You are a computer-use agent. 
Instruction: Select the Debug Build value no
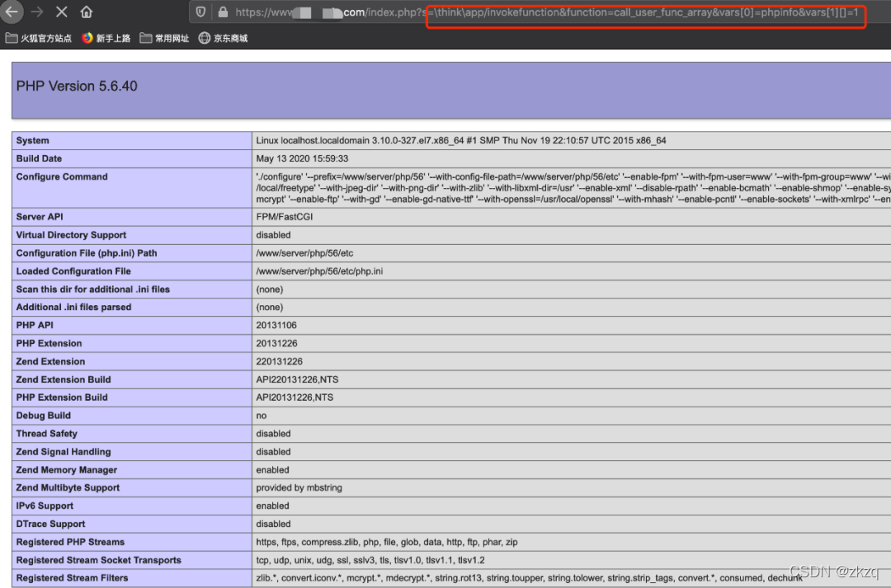click(x=261, y=416)
